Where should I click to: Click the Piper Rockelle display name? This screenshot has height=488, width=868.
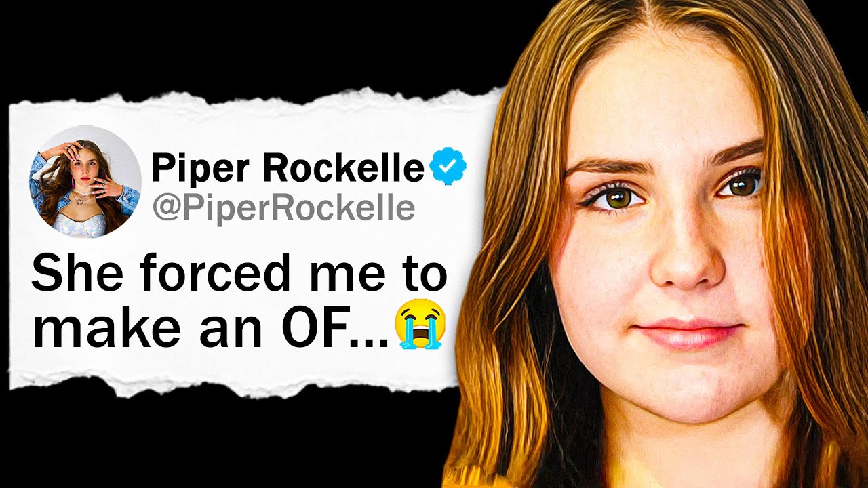288,169
